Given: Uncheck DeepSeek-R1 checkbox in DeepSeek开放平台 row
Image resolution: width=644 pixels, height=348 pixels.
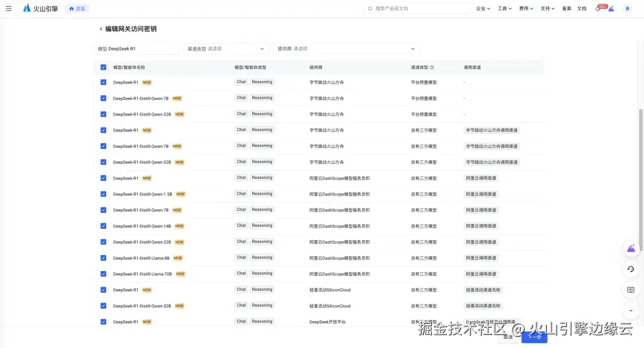Looking at the screenshot, I should click(103, 322).
